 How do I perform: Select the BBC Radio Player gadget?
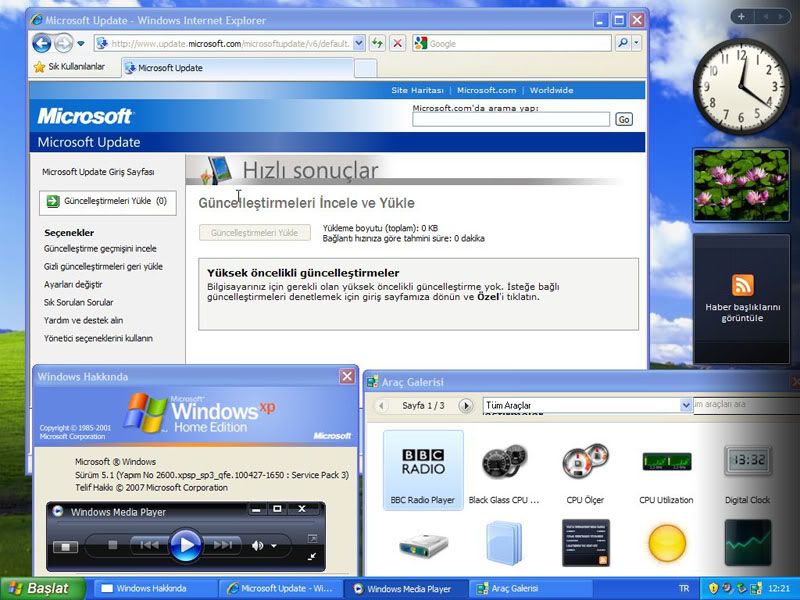(x=423, y=470)
